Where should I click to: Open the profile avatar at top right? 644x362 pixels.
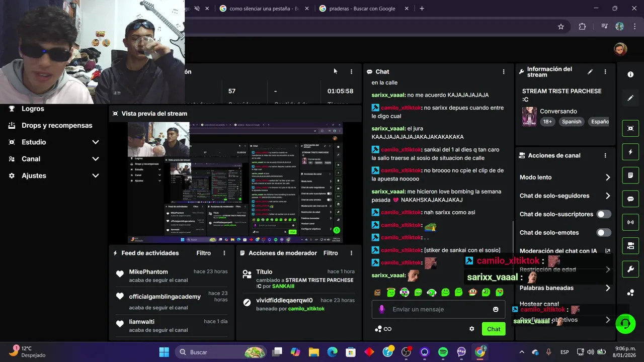(620, 49)
